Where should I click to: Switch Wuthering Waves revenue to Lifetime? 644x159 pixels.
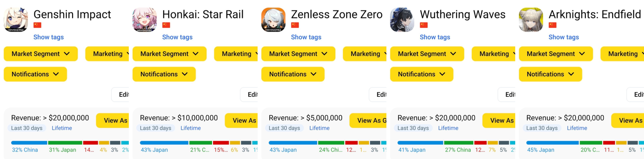[448, 128]
